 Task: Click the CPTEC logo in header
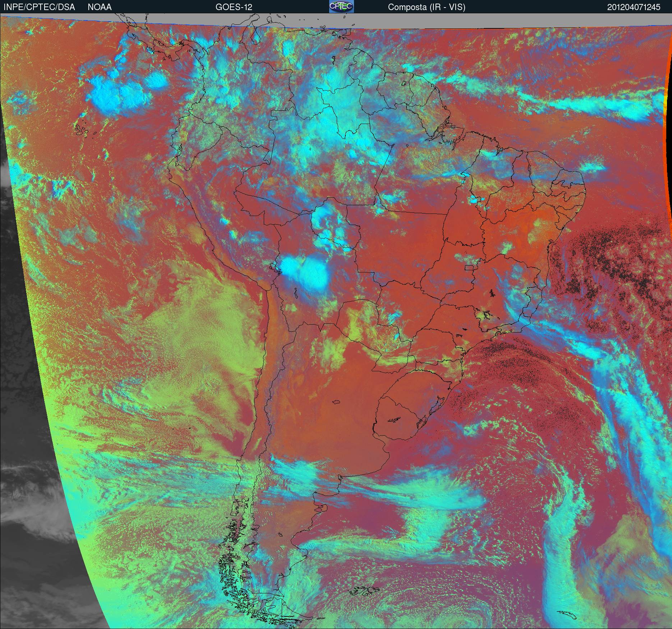point(341,6)
